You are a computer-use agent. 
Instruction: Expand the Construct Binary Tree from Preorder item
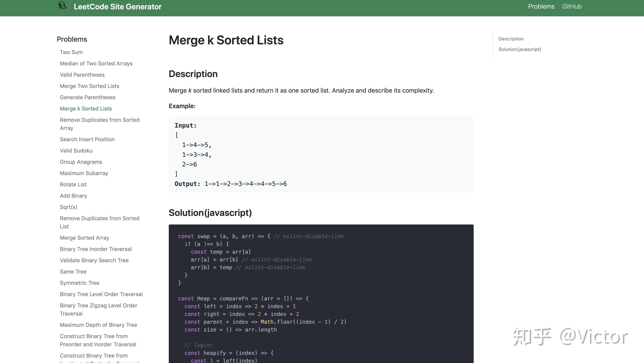pyautogui.click(x=98, y=340)
